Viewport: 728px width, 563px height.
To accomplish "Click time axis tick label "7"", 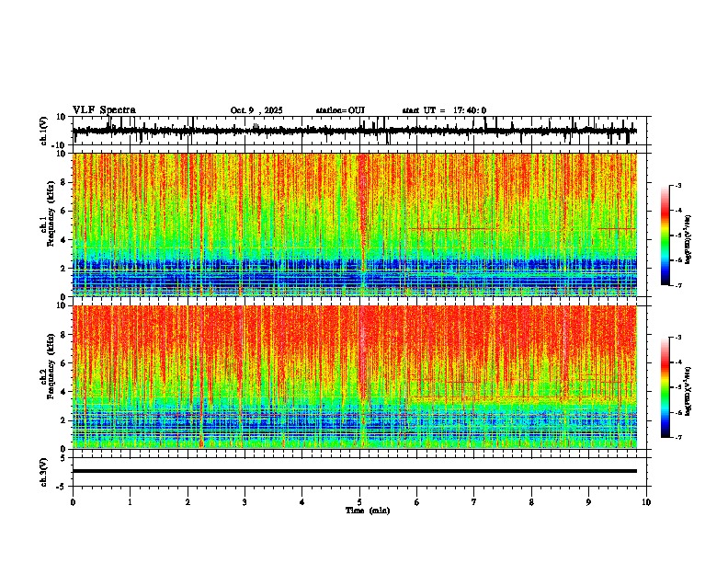I will (474, 502).
